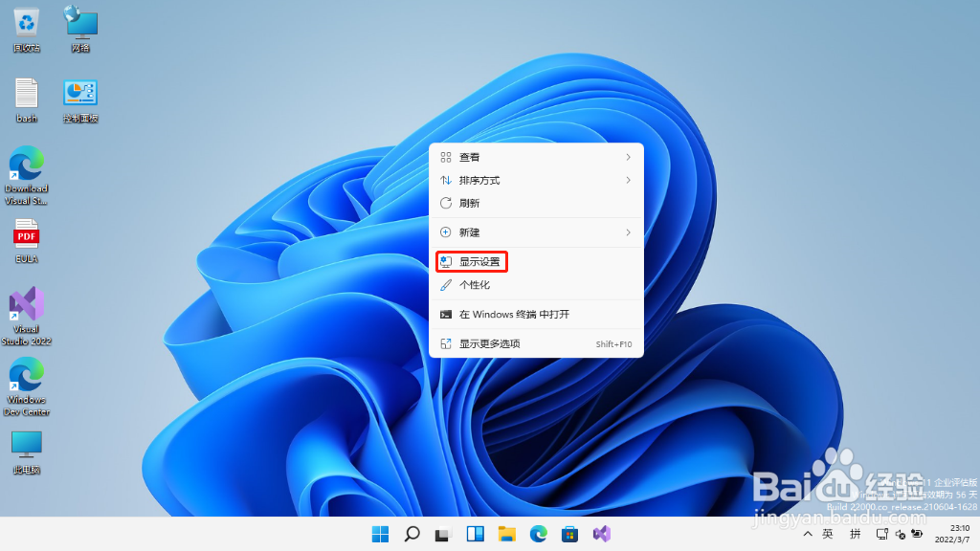This screenshot has width=980, height=551.
Task: Open the battery tray icon
Action: [x=917, y=534]
